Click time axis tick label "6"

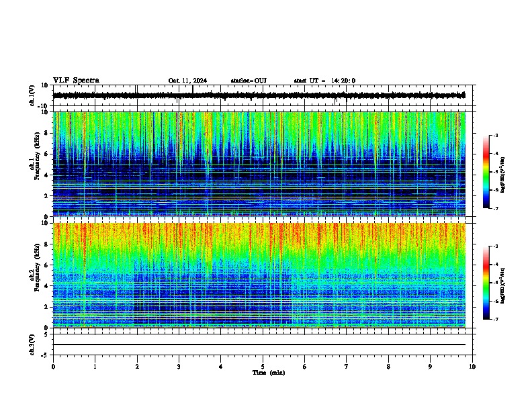305,367
